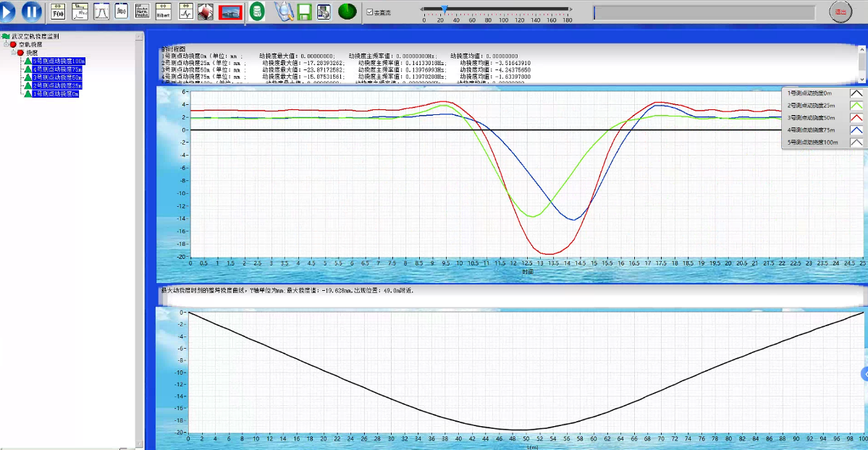Select tree item 4号测点动挠度75m
This screenshot has height=450, width=868.
pos(57,69)
